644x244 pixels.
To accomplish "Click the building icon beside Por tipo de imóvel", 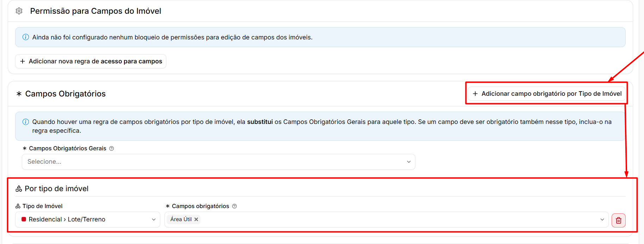I will (19, 189).
